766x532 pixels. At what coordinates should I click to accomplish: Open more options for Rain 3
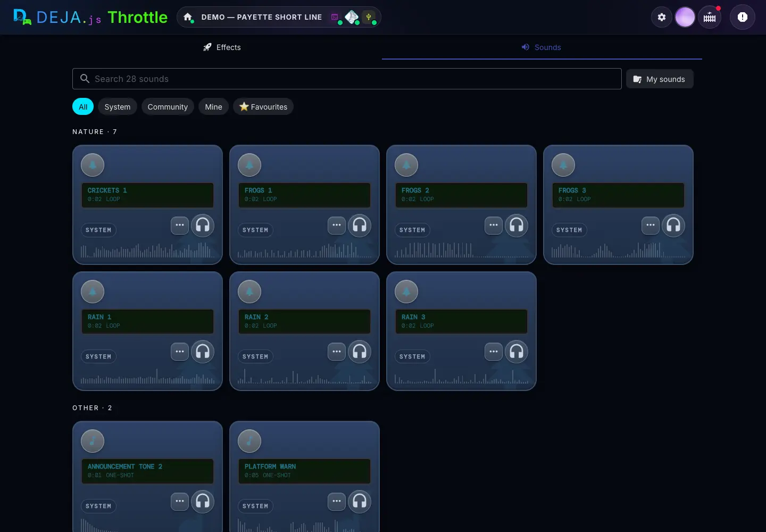tap(494, 352)
